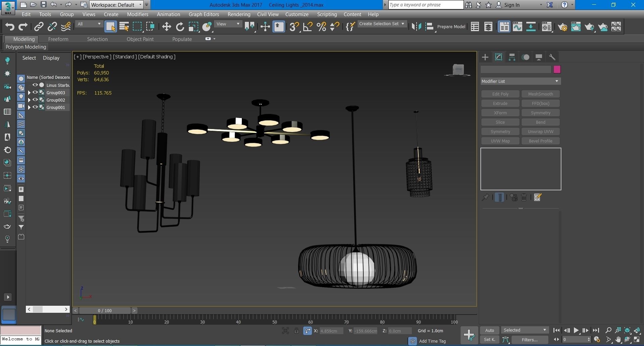Image resolution: width=644 pixels, height=346 pixels.
Task: Click Remove Modifier trash icon
Action: (x=524, y=197)
